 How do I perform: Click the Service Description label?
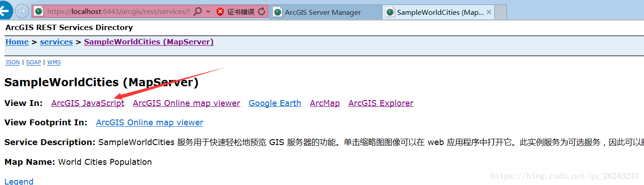pos(50,142)
